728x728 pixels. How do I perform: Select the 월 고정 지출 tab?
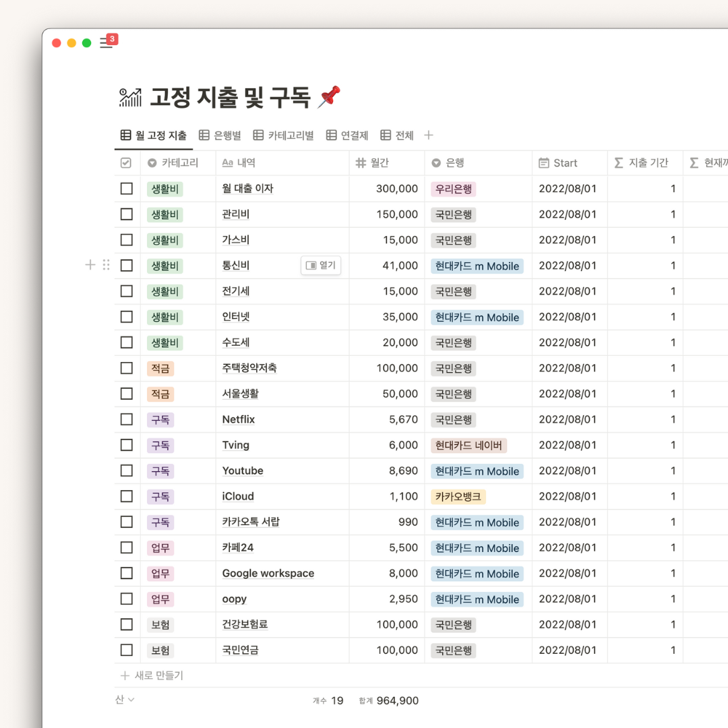coord(154,135)
